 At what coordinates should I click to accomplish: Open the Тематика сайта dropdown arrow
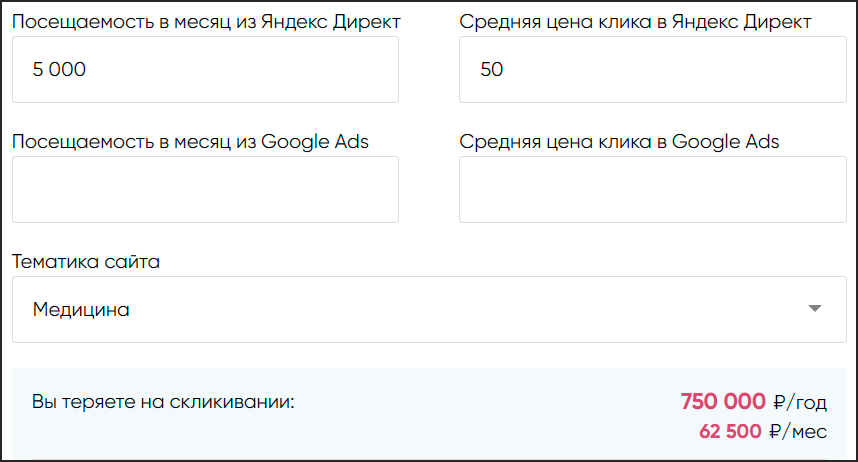pos(814,309)
